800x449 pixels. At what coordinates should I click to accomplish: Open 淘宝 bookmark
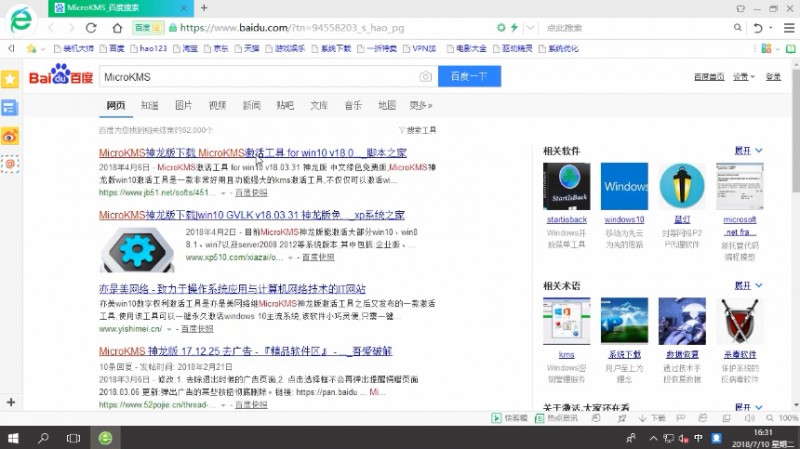[x=185, y=48]
